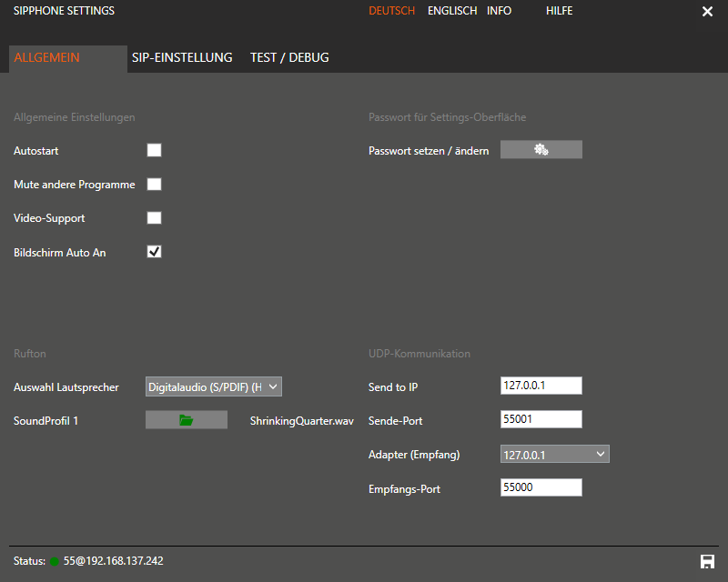
Task: Open the Info menu
Action: point(499,11)
